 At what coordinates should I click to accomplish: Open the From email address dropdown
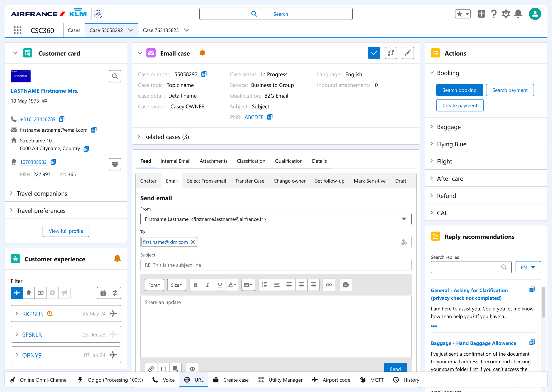pyautogui.click(x=404, y=219)
